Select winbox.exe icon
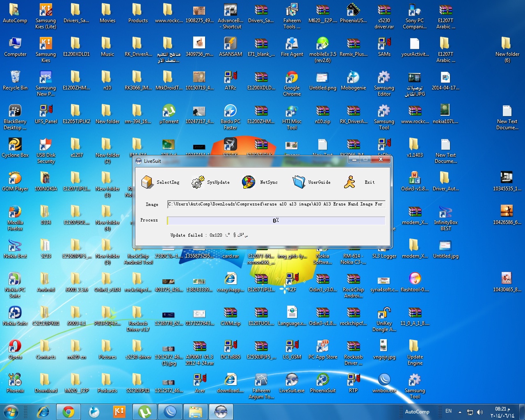This screenshot has width=525, height=420. point(384,383)
